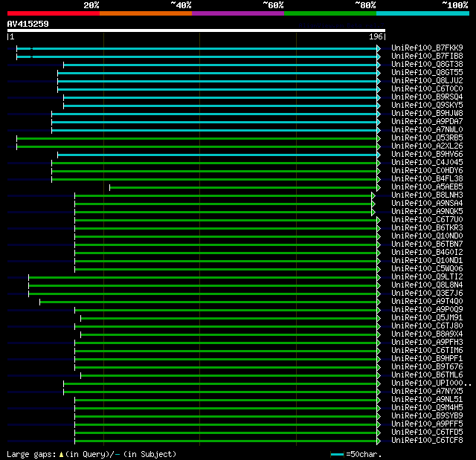Click the UniRef100_B9T676 text
This screenshot has height=460, width=476.
pos(427,367)
